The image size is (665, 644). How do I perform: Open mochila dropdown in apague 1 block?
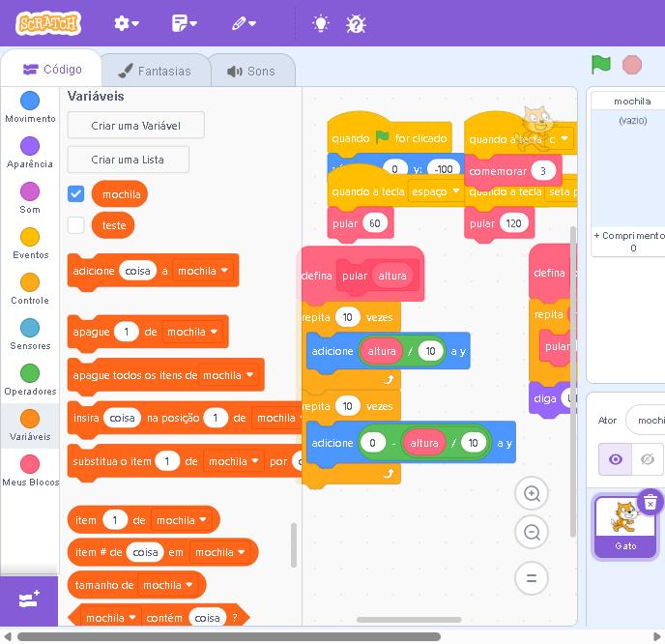[x=192, y=332]
